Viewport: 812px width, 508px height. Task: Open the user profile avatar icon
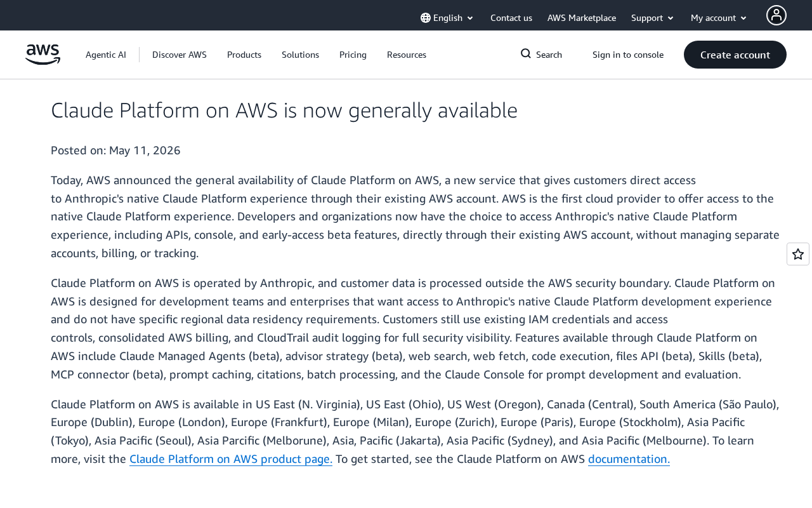(x=776, y=15)
